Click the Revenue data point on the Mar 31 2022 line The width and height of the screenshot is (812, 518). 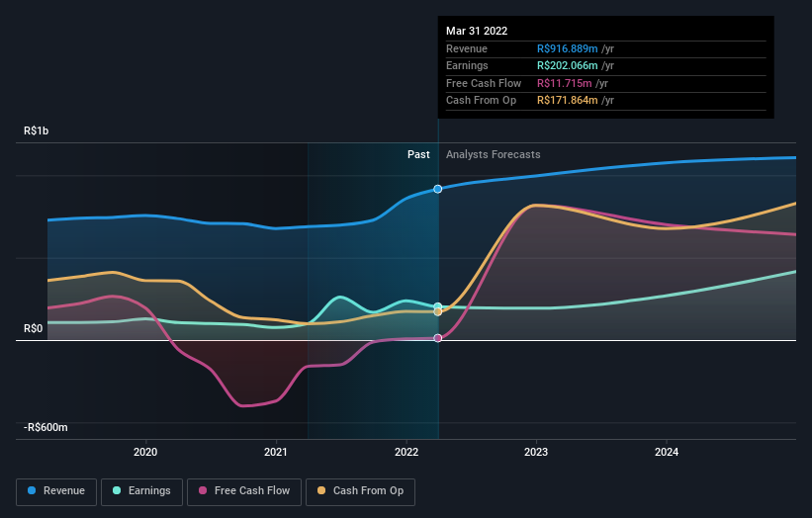pos(437,189)
